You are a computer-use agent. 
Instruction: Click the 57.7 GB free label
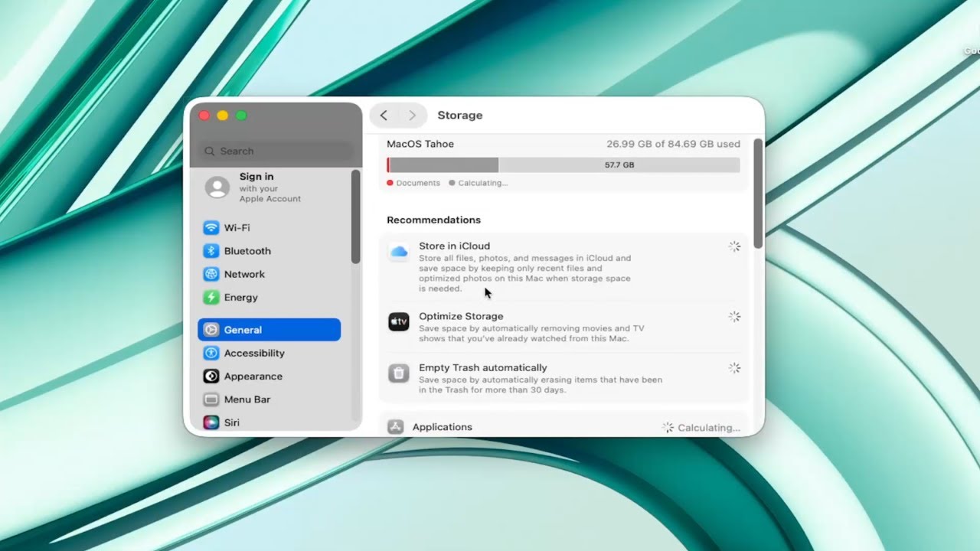[x=619, y=165]
